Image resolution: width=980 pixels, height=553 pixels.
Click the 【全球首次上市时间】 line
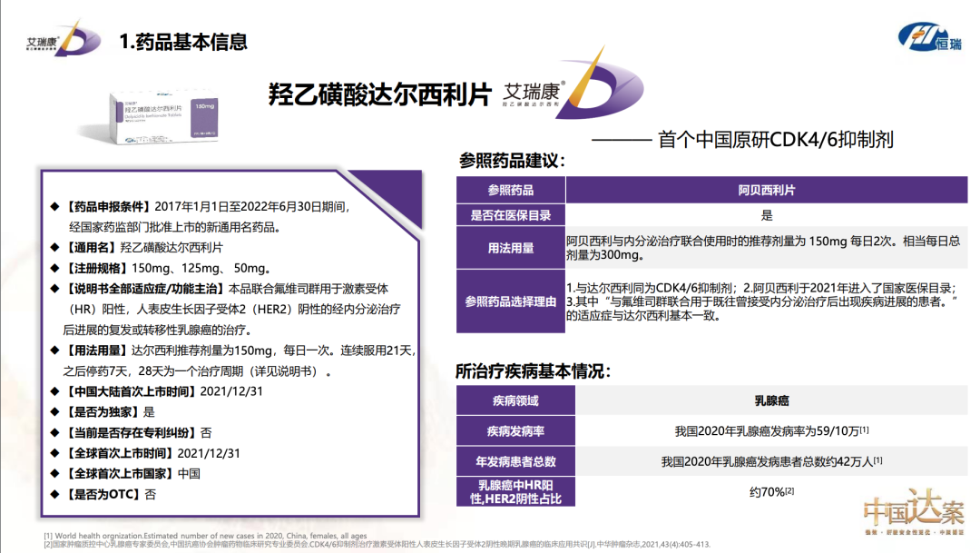click(x=145, y=453)
